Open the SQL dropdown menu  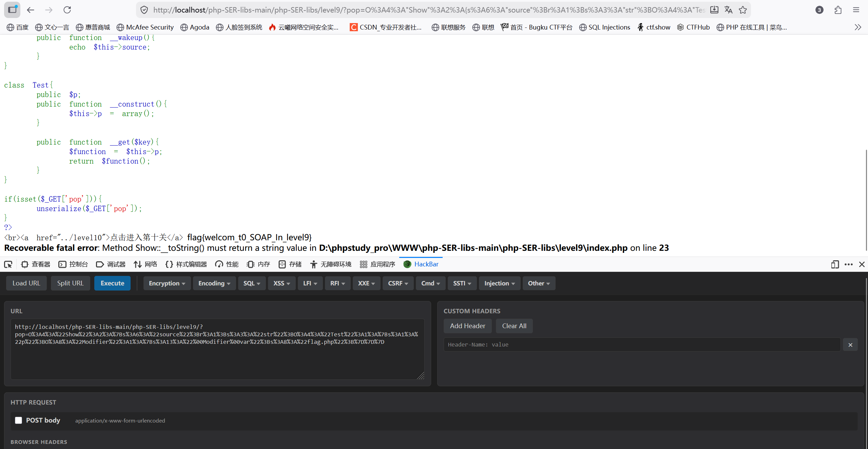pyautogui.click(x=252, y=283)
